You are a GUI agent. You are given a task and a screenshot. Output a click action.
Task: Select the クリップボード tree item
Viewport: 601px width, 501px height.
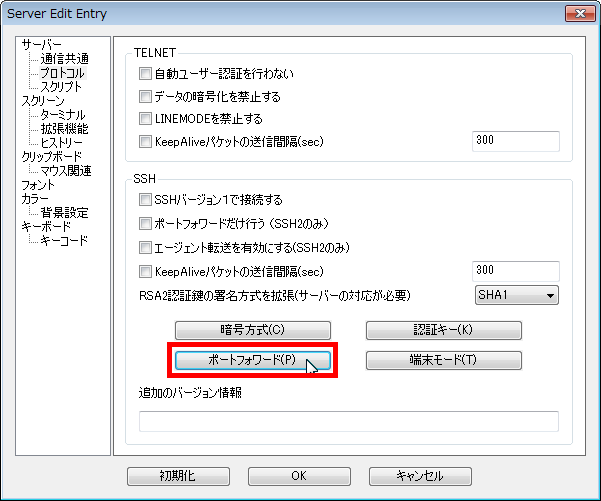coord(51,156)
